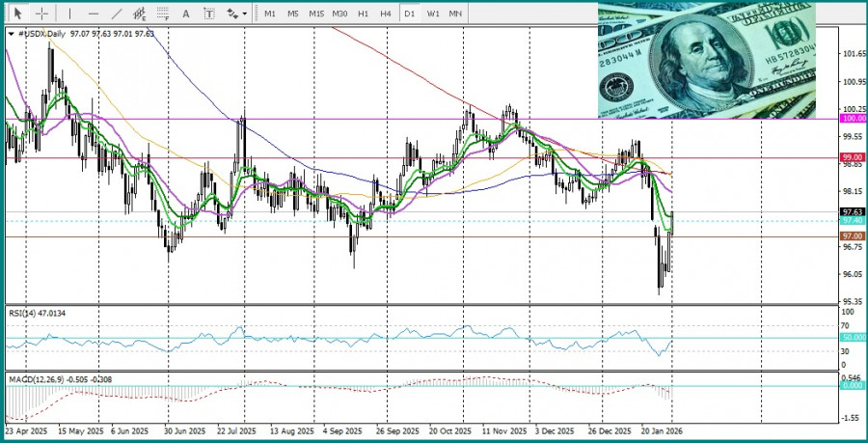Viewport: 868px width, 443px height.
Task: Select the Cursor arrow tool
Action: 17,14
